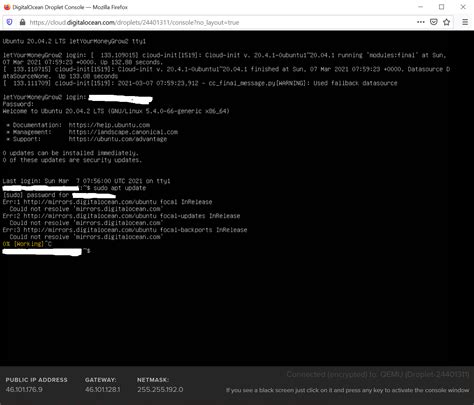474x405 pixels.
Task: Click '0 updates can be installed immediately' line
Action: [x=71, y=153]
